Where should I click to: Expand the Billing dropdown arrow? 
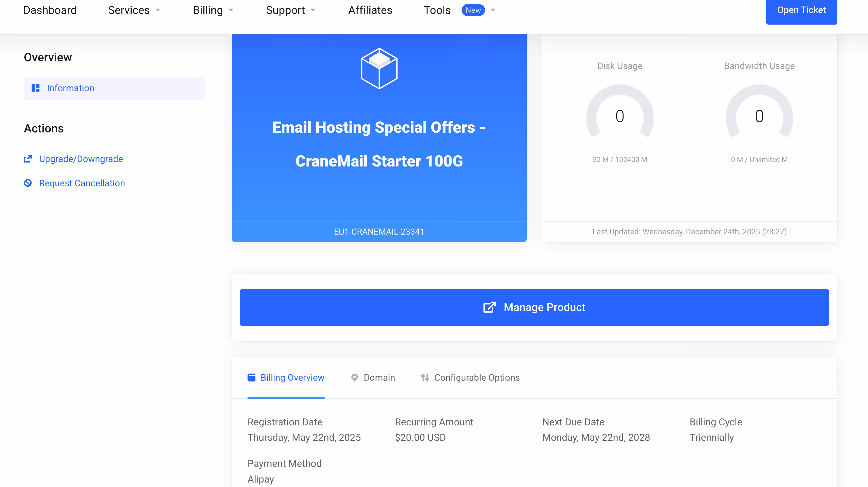(231, 10)
